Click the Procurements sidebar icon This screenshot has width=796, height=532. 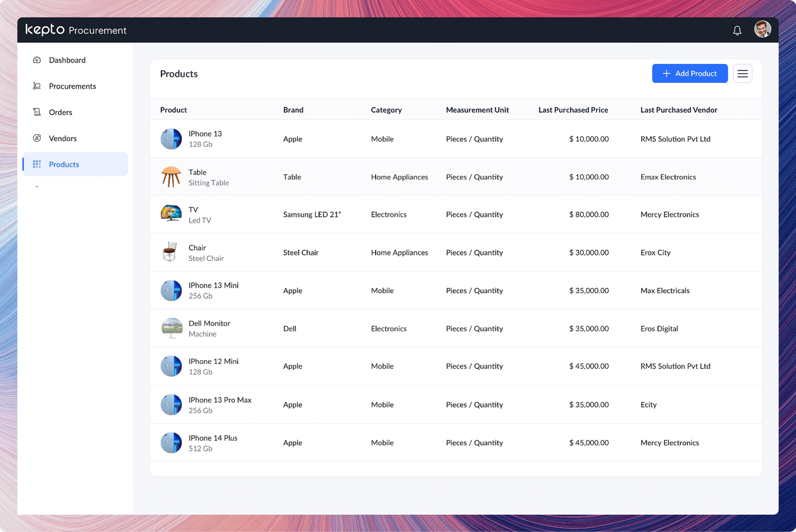click(x=37, y=86)
